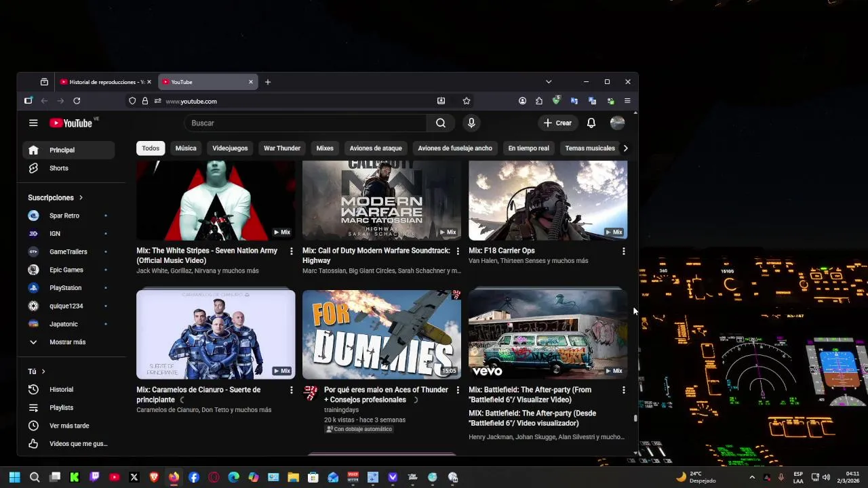Bookmark this page with the star
Screen dimensions: 868x488
(467, 101)
